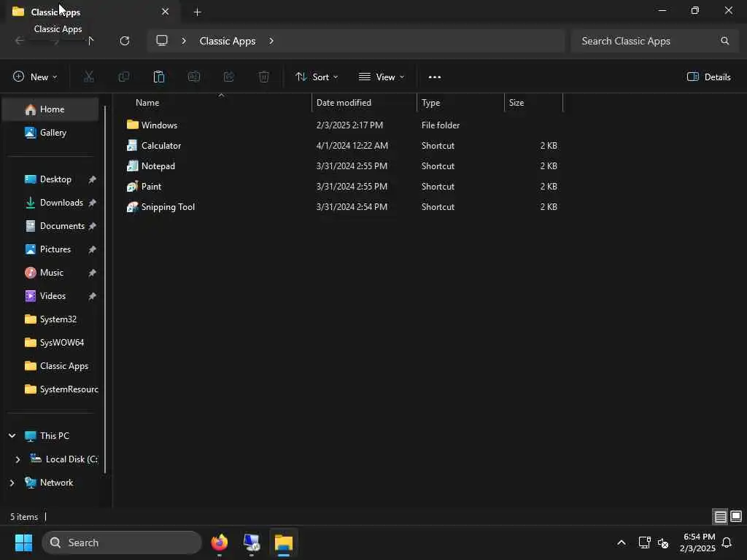
Task: Add a new tab with plus button
Action: pyautogui.click(x=197, y=12)
